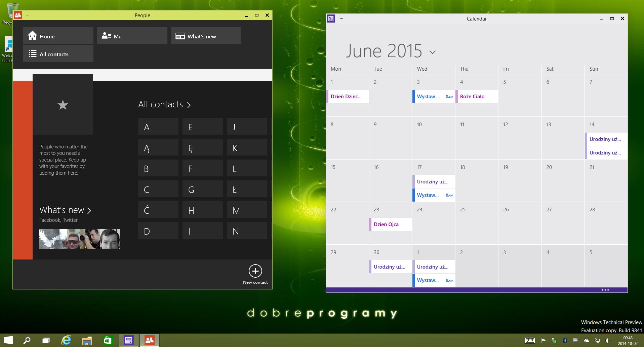The height and width of the screenshot is (347, 644).
Task: Switch to People via its taskbar icon
Action: 150,340
